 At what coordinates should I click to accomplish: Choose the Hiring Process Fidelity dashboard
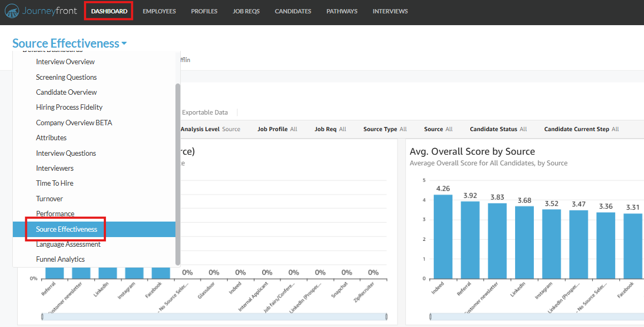pos(68,107)
